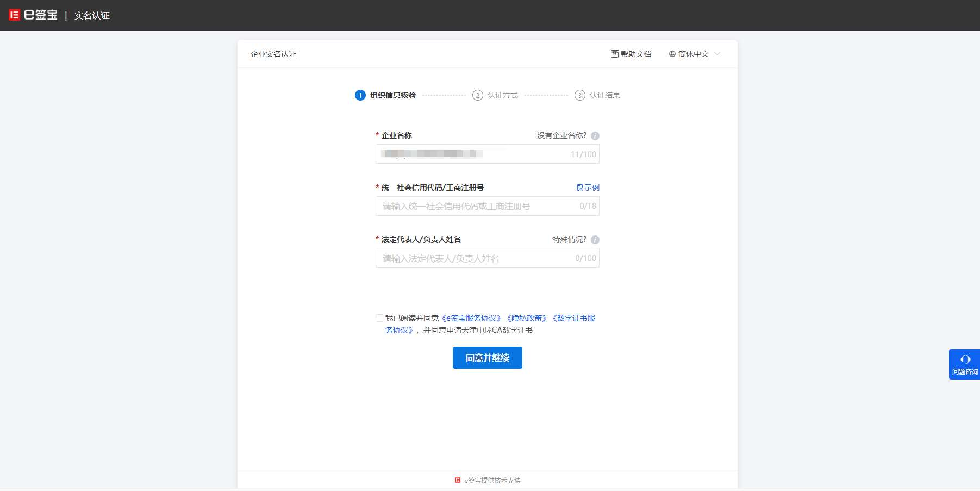Open the 示例 example link

(x=588, y=188)
